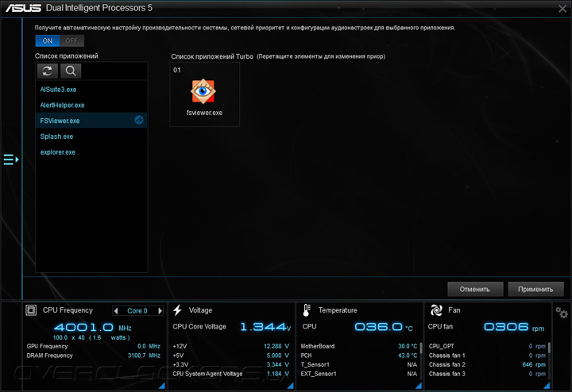Click the PCH temperature row

pyautogui.click(x=359, y=355)
